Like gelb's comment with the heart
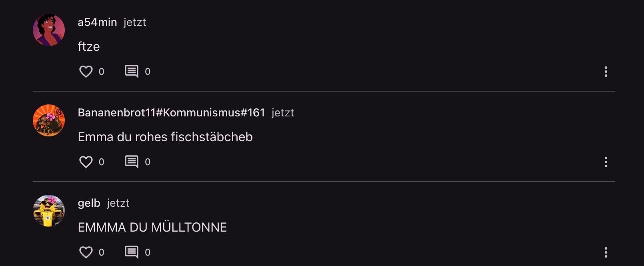 coord(86,252)
